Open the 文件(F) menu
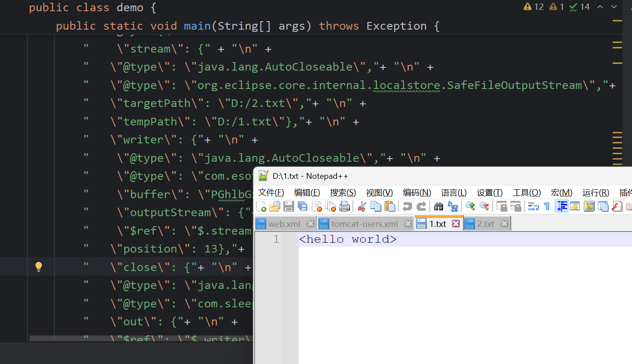Image resolution: width=632 pixels, height=364 pixels. click(271, 193)
